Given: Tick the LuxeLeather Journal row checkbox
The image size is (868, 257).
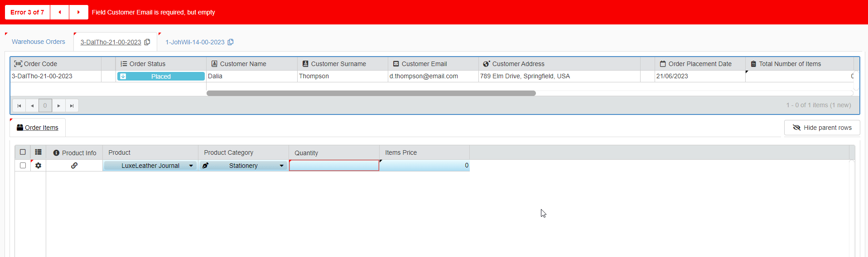Looking at the screenshot, I should coord(23,166).
